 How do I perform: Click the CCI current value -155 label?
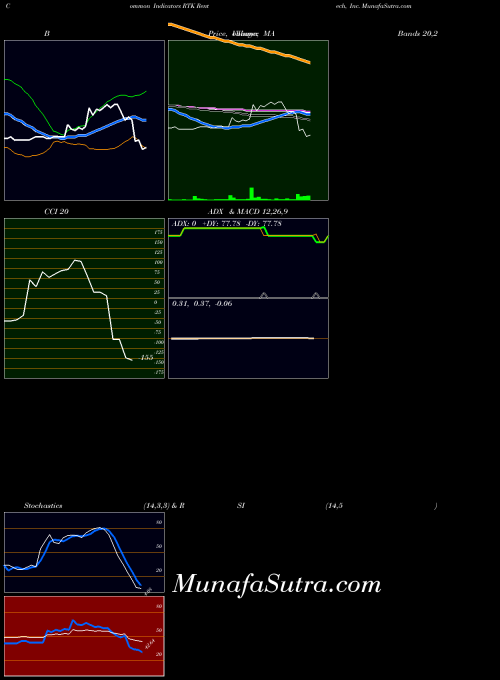146,358
